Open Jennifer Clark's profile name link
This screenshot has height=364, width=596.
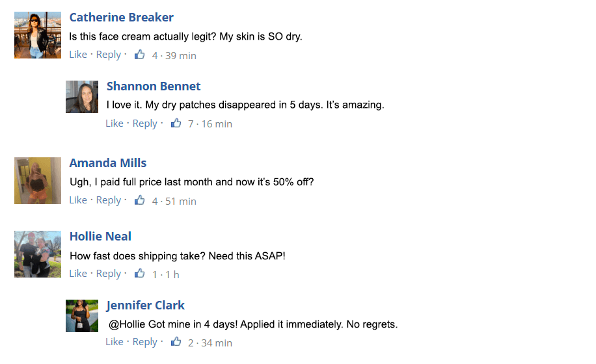[x=146, y=305]
